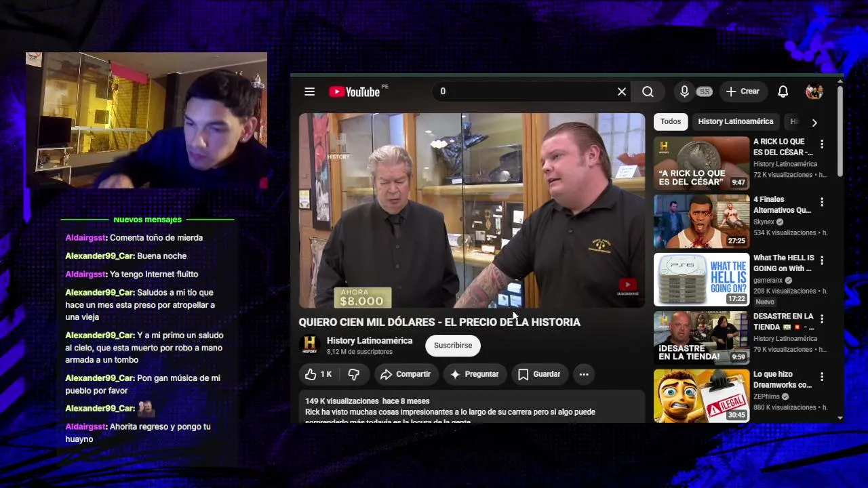Image resolution: width=868 pixels, height=488 pixels.
Task: Open options for 'A RICK LO QUE ES DEL CÉSAR' video
Action: pos(822,144)
